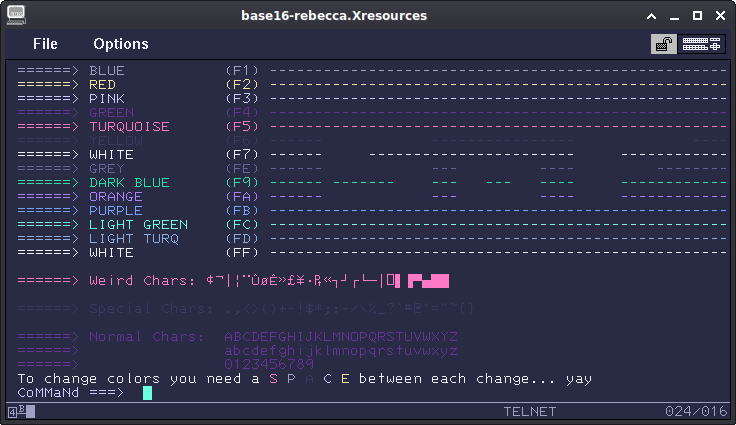The height and width of the screenshot is (425, 736).
Task: Click the yellow letter E in SPACE
Action: coord(345,379)
